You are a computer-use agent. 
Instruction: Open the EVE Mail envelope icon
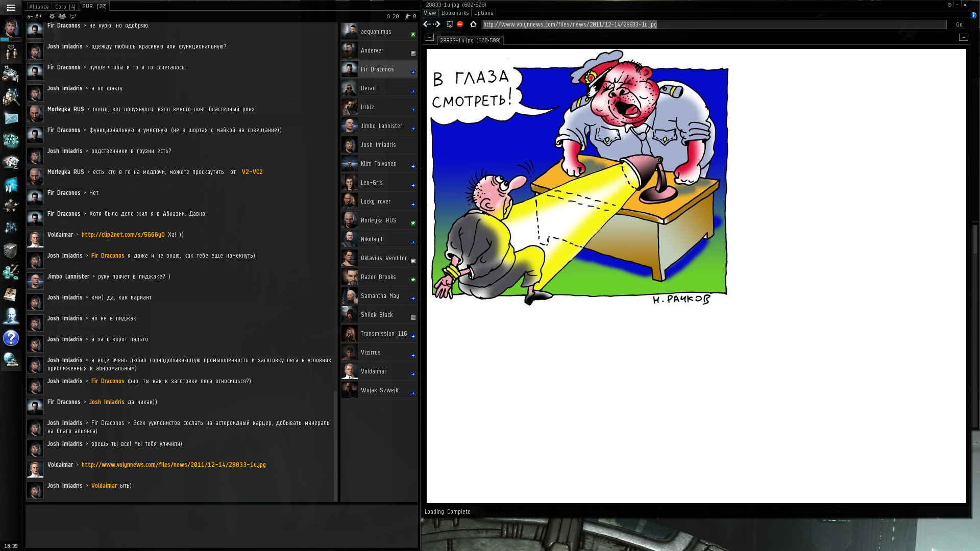[11, 118]
